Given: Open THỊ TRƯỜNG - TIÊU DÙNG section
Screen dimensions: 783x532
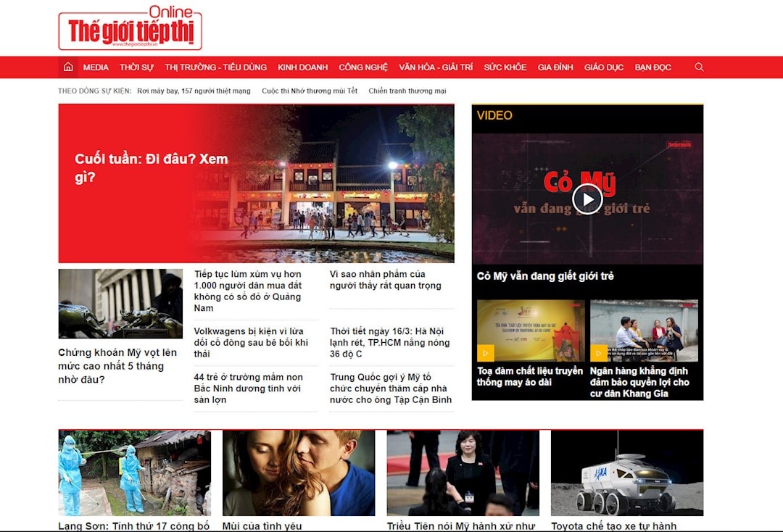Looking at the screenshot, I should coord(215,67).
